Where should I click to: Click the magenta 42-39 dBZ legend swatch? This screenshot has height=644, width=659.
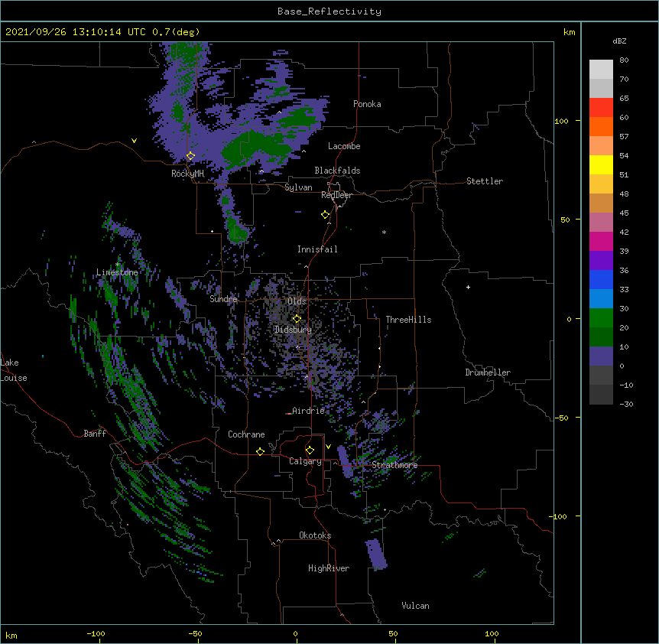tap(601, 241)
